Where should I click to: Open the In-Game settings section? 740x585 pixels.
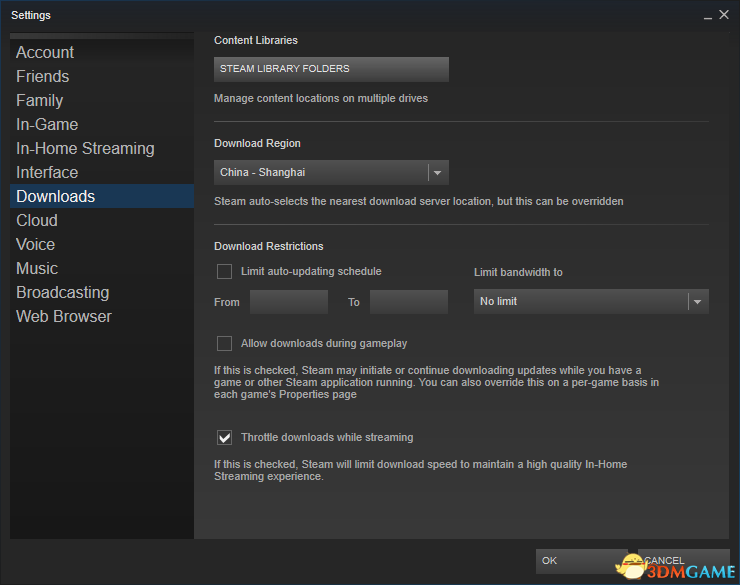pos(102,125)
